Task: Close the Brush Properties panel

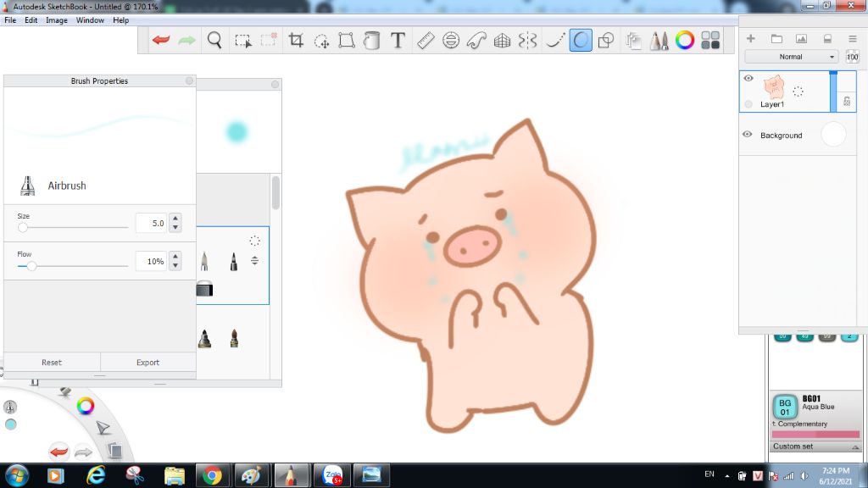Action: click(189, 80)
